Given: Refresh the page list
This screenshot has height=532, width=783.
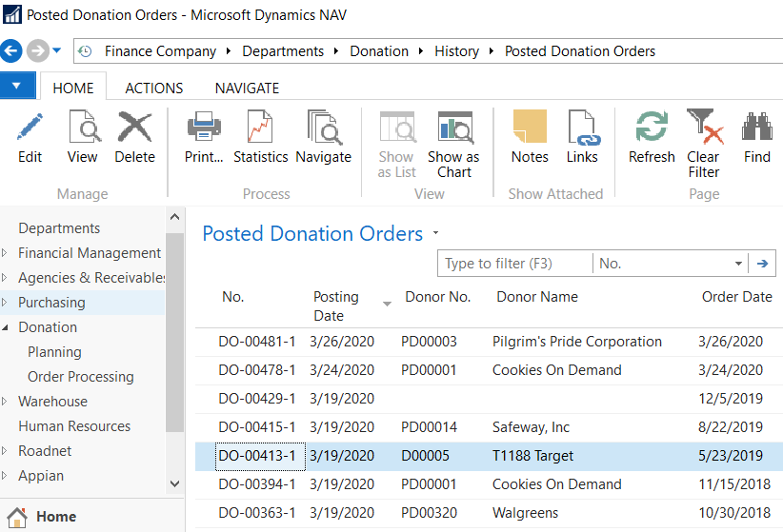Looking at the screenshot, I should click(x=652, y=128).
